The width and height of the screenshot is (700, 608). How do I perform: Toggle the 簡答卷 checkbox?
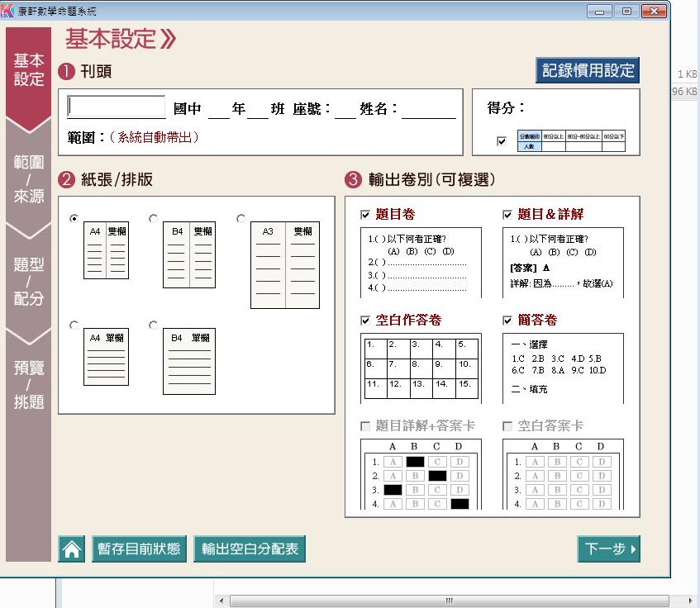click(x=507, y=321)
